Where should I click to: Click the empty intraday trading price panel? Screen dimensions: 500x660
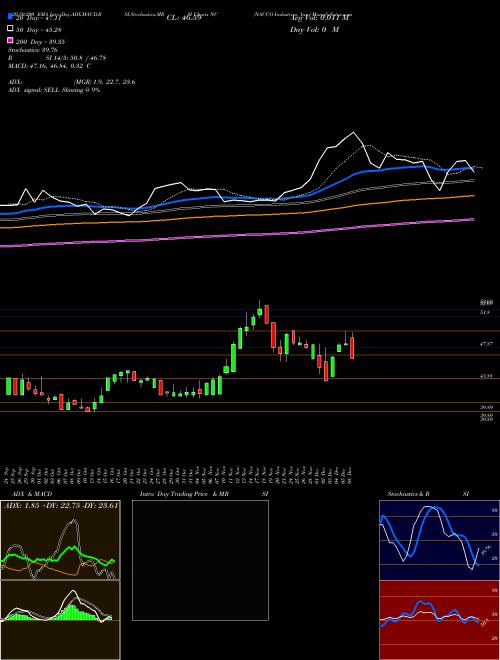pyautogui.click(x=200, y=560)
